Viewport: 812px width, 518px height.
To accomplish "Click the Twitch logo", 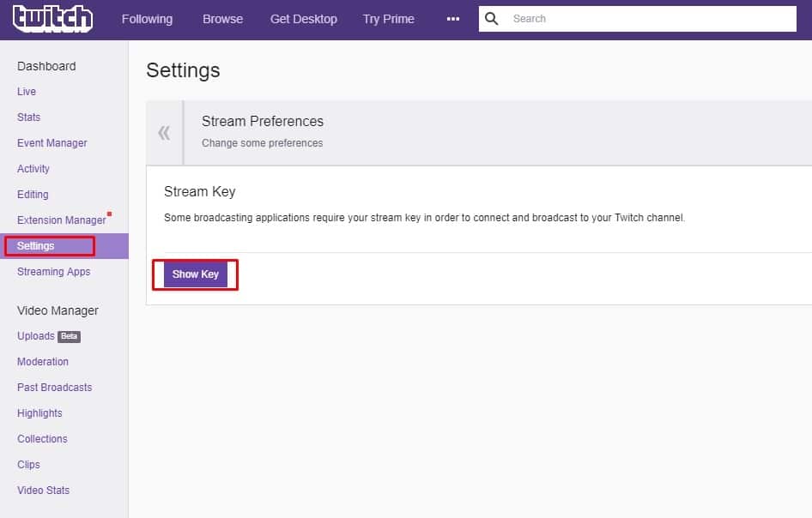I will (52, 19).
